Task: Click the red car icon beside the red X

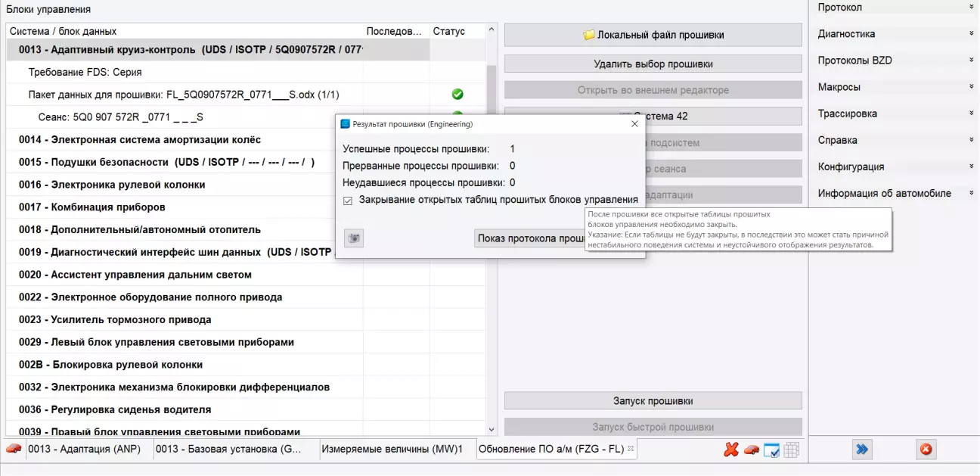Action: pos(751,450)
